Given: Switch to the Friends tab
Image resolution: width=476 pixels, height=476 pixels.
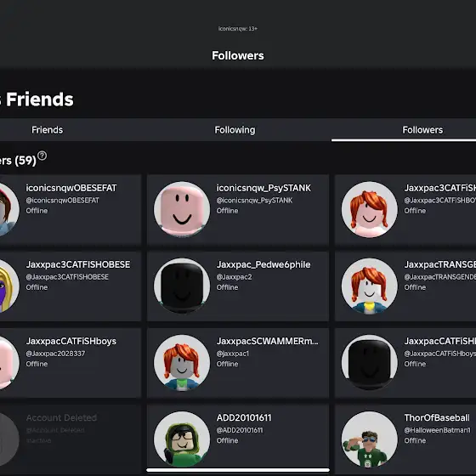Looking at the screenshot, I should (47, 130).
